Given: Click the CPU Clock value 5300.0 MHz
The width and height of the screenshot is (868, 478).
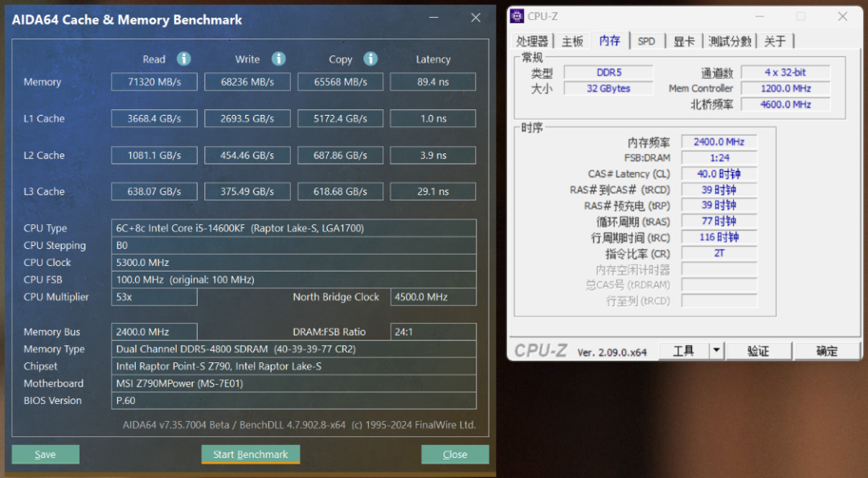Looking at the screenshot, I should tap(293, 262).
